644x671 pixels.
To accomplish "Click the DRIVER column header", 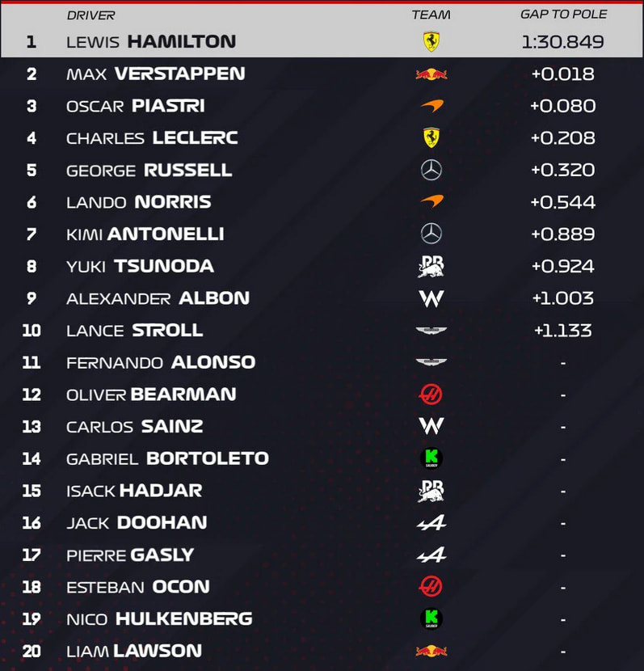I will tap(90, 15).
